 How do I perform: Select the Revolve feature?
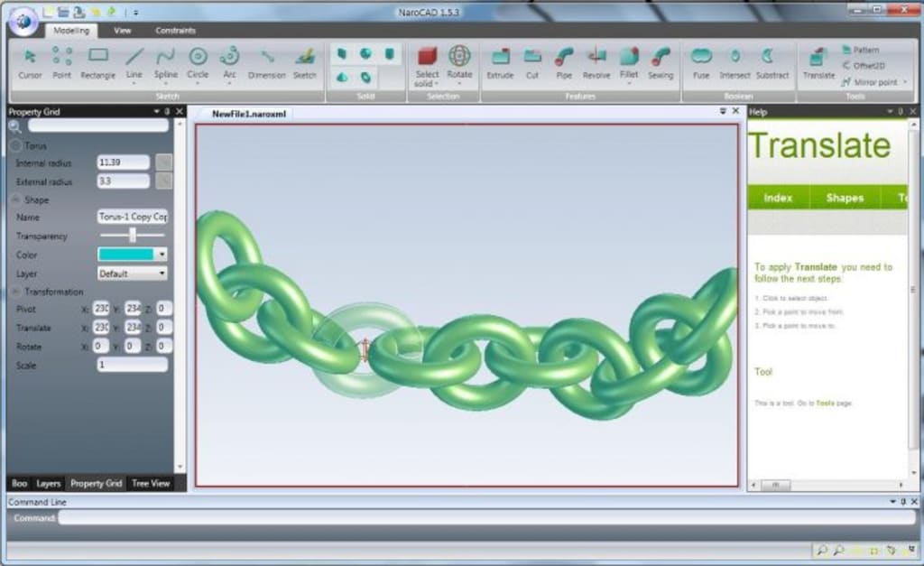[x=596, y=64]
